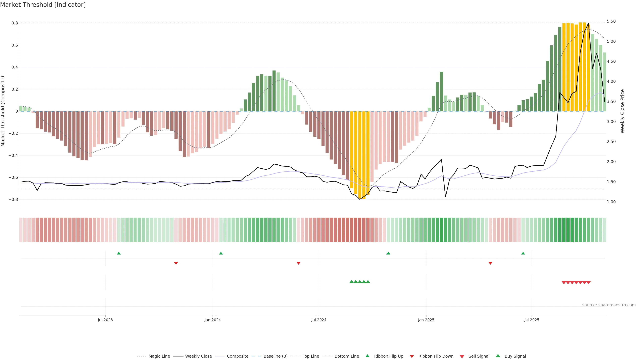
Task: Toggle Composite legend entry
Action: [237, 356]
